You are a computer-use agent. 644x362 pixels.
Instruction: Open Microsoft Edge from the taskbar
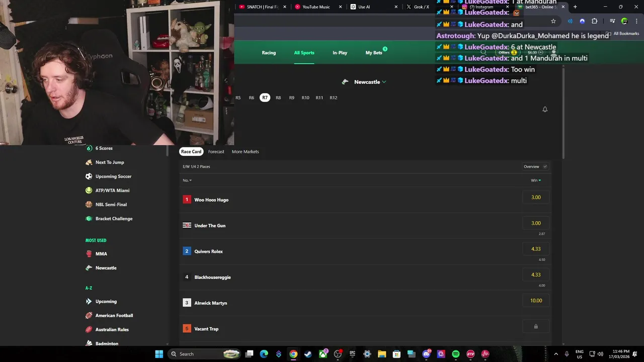[264, 354]
